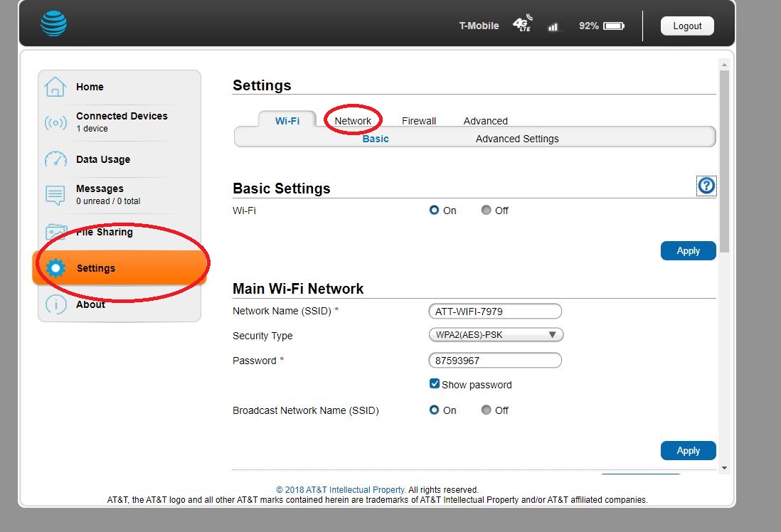Click the Data Usage gauge icon

(x=55, y=159)
